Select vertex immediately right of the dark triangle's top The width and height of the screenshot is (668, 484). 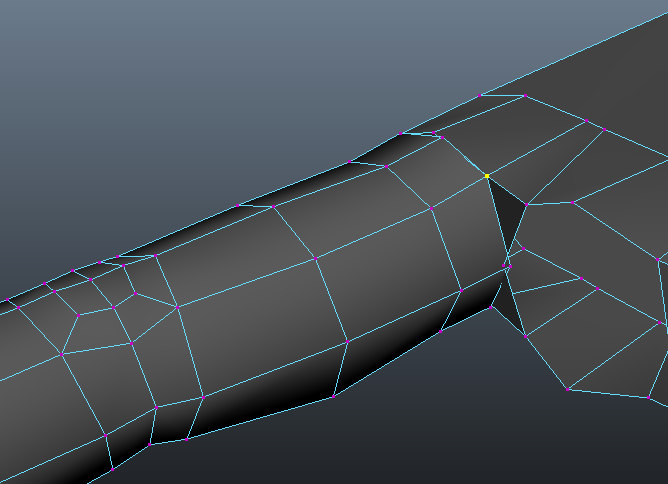click(x=528, y=205)
